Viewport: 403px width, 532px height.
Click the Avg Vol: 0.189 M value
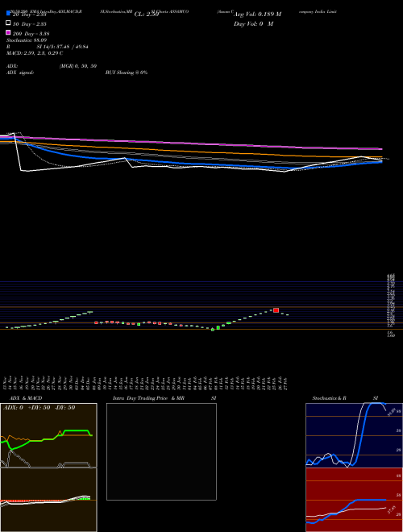coord(257,15)
